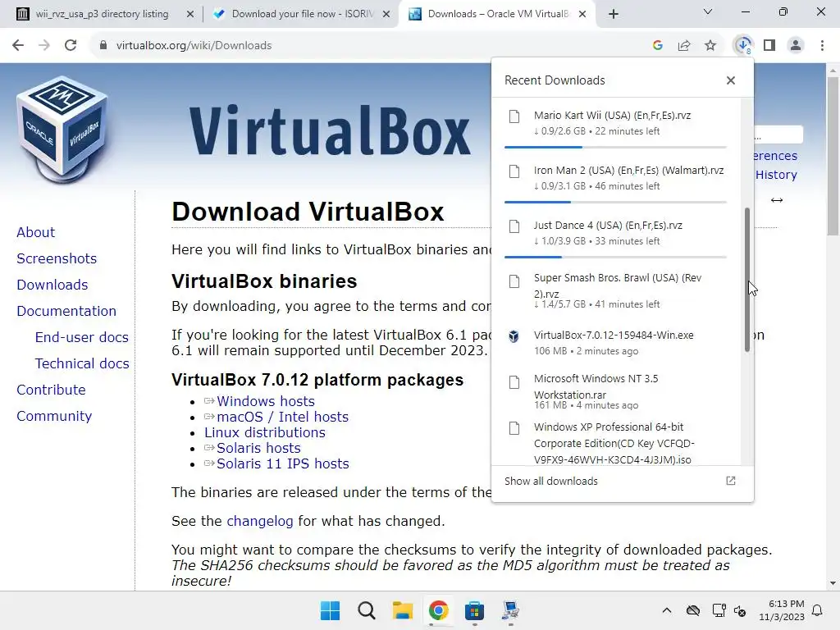Click the Iron Man 2 download progress bar
840x630 pixels.
[615, 202]
